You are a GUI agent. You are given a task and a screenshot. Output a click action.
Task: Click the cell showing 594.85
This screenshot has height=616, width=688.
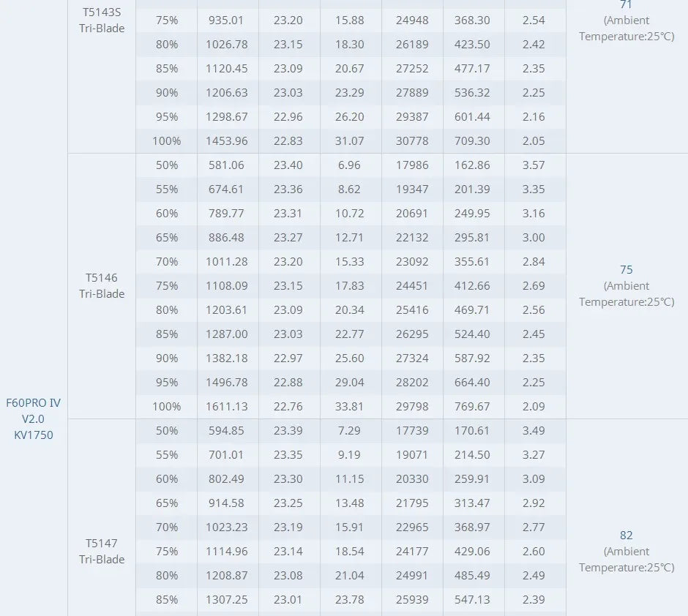tap(226, 430)
